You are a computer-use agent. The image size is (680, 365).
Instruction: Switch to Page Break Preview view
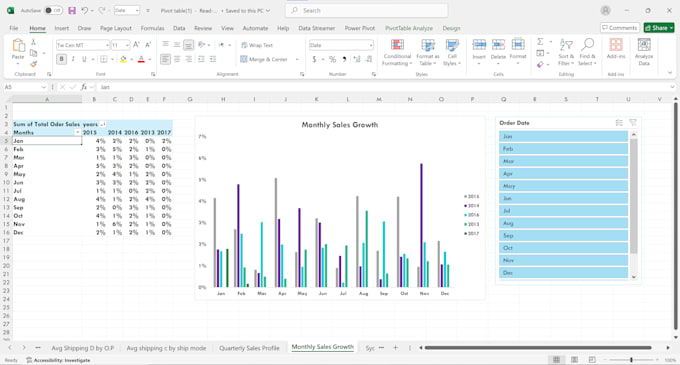592,360
